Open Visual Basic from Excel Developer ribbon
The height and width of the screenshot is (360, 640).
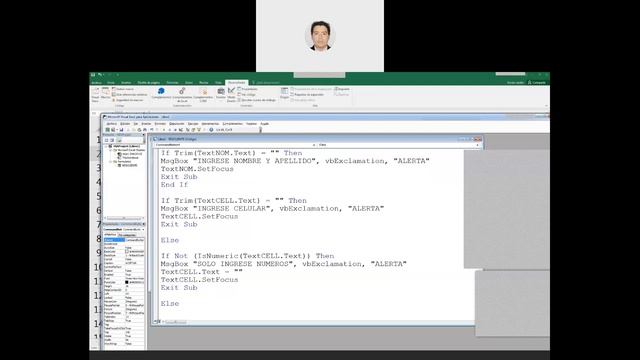point(95,94)
